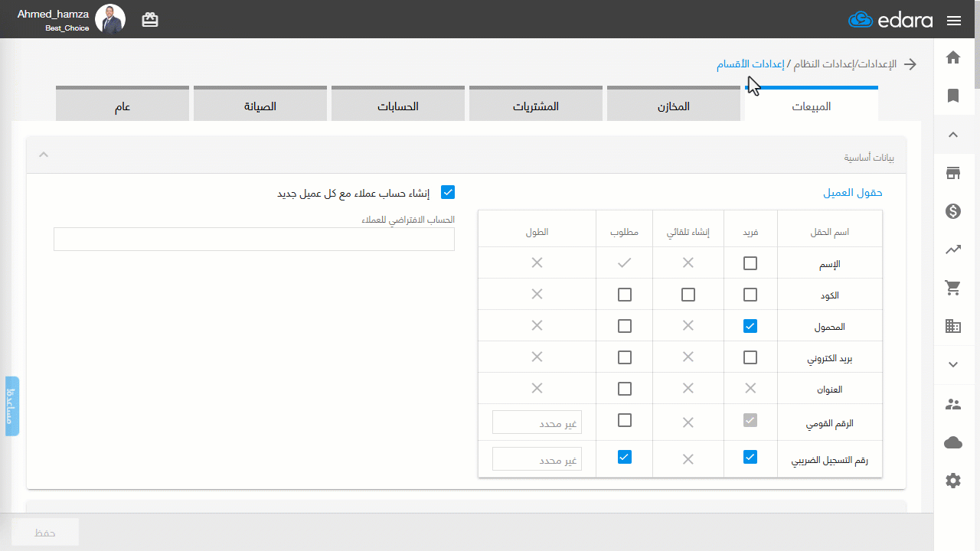This screenshot has width=980, height=551.
Task: Check إنشاء تلقائي box for الكود row
Action: [688, 295]
